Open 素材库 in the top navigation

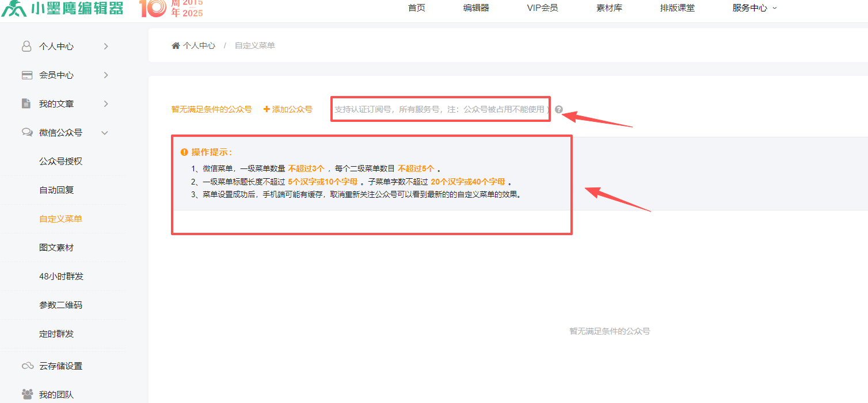coord(609,8)
